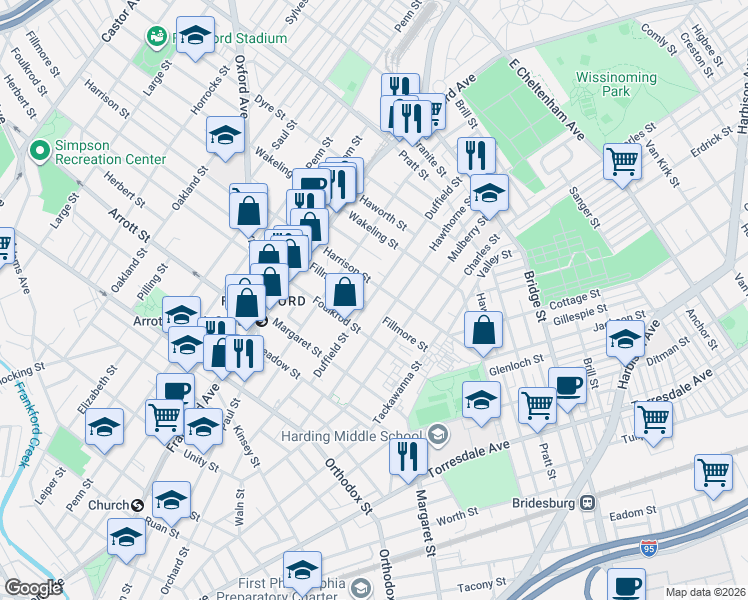Click the Arrott St street label
The image size is (748, 600).
(130, 225)
